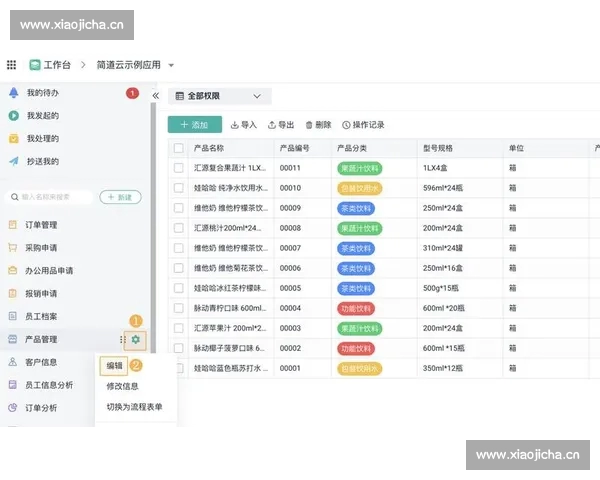Check the row 00007 checkbox
Viewport: 600px width, 480px height.
(x=179, y=248)
